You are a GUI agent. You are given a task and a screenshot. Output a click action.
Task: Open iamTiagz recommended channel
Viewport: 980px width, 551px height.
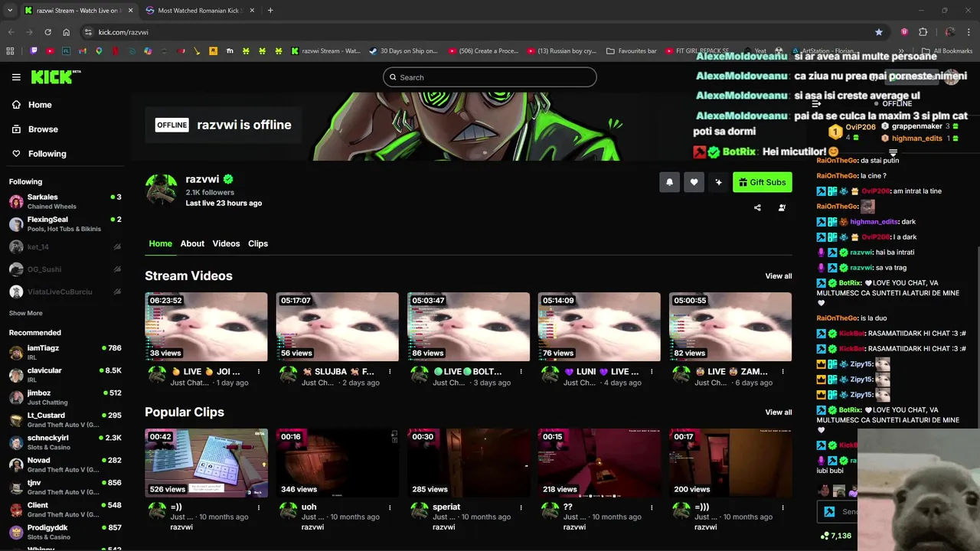coord(65,352)
